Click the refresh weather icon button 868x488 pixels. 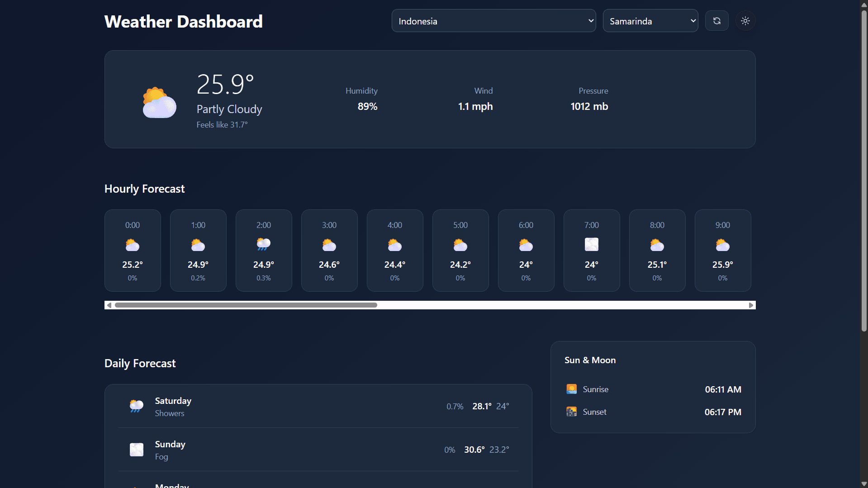pyautogui.click(x=716, y=21)
